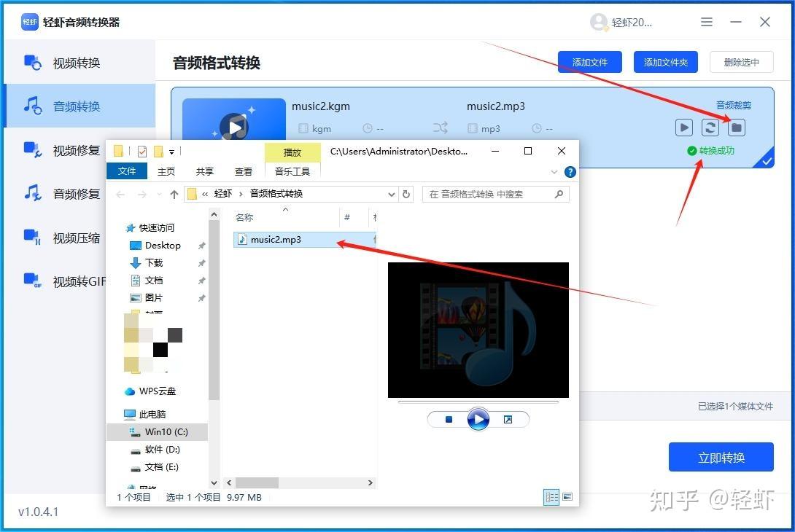This screenshot has width=795, height=532.
Task: Open the 音乐工具 播放 tab
Action: tap(292, 152)
